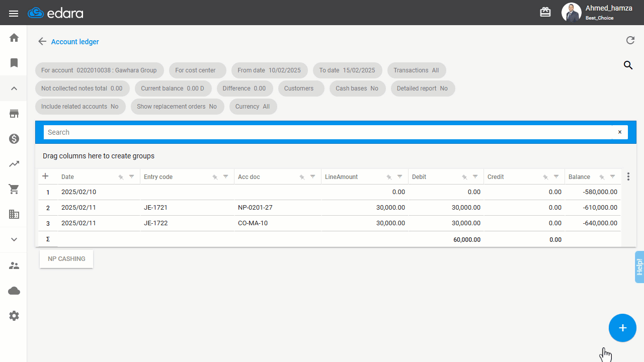644x362 pixels.
Task: Click the For account Gawhara Group chip
Action: (x=99, y=70)
